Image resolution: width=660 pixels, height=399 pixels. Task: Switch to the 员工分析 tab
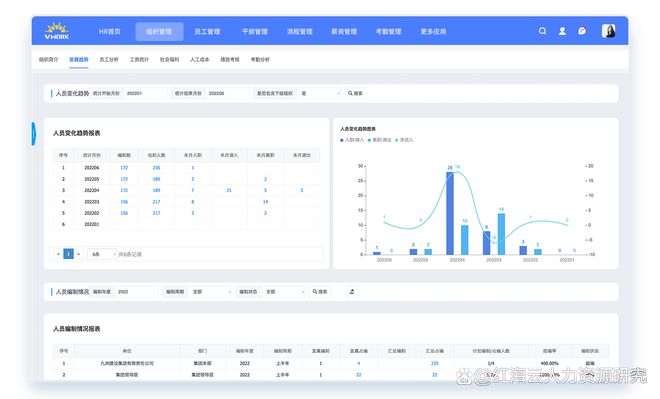109,59
